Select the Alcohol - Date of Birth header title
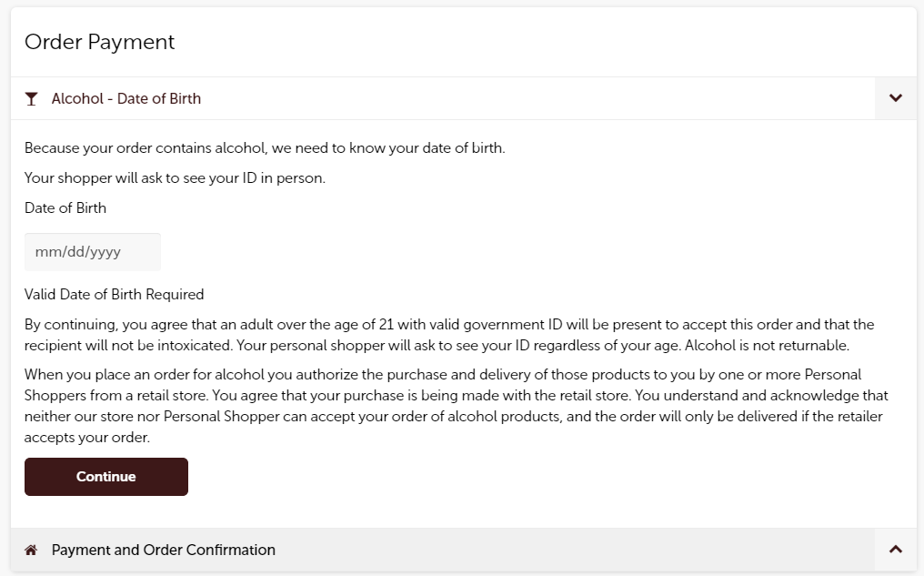The image size is (924, 576). tap(126, 98)
